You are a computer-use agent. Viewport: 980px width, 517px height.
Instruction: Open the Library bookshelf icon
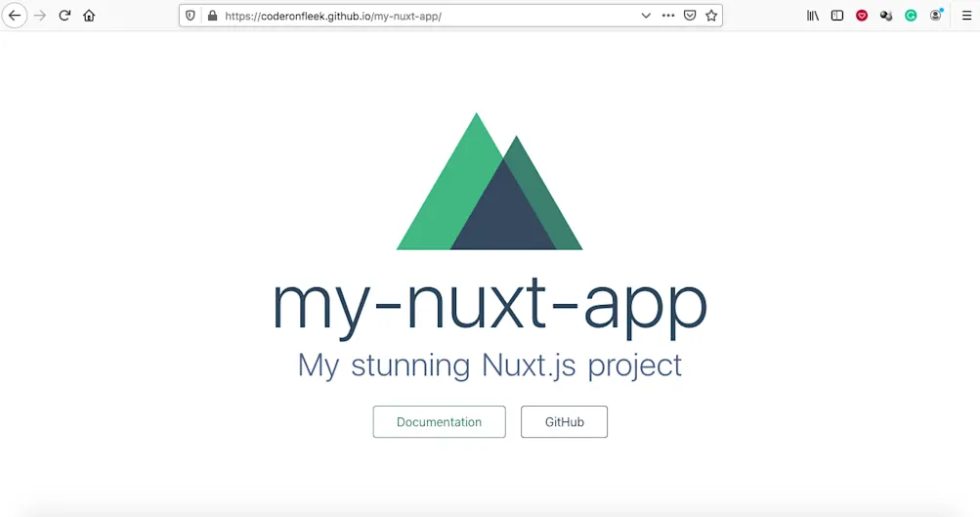coord(813,16)
